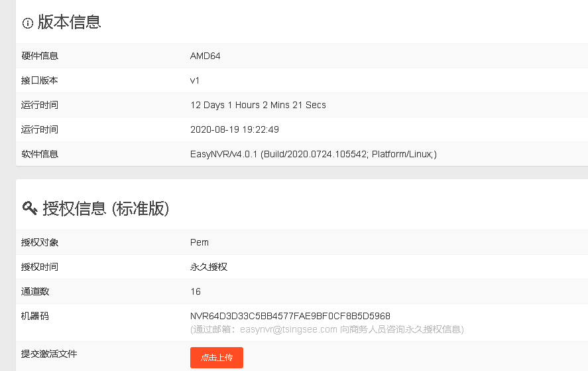588x371 pixels.
Task: Click the 授权对象 label
Action: (40, 242)
